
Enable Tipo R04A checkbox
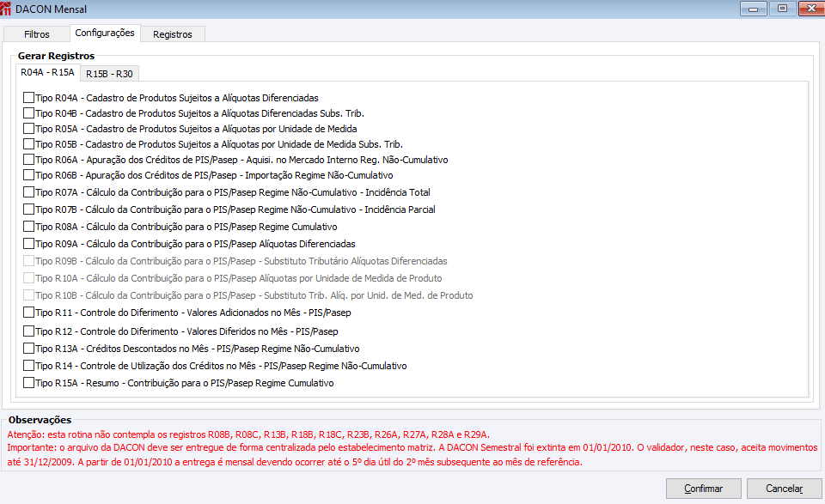pyautogui.click(x=29, y=98)
